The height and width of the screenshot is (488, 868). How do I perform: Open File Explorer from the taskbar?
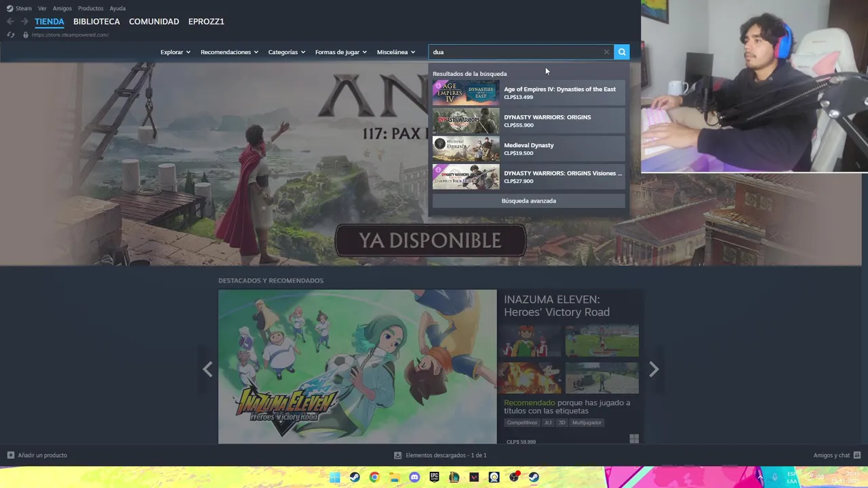[395, 477]
